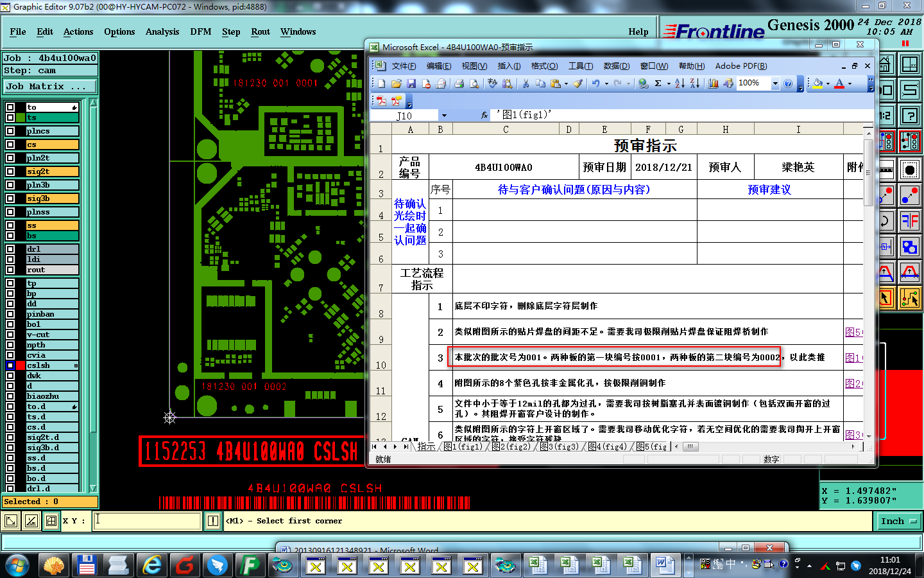This screenshot has height=578, width=924.
Task: Click the Fill Color paint bucket swatch
Action: (x=818, y=83)
